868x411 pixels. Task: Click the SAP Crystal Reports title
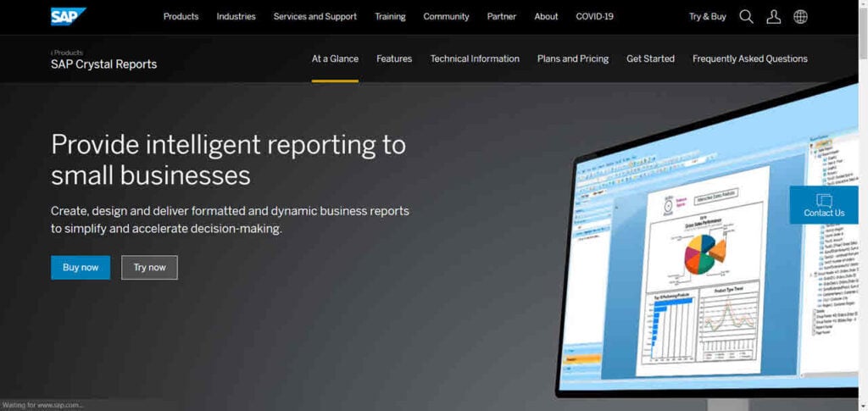coord(103,64)
